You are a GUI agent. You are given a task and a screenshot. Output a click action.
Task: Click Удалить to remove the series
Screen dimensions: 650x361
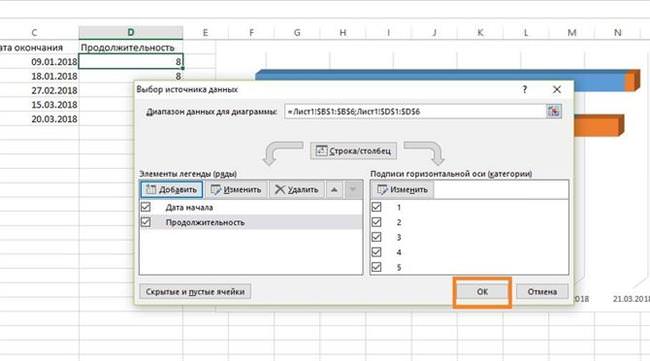point(297,190)
